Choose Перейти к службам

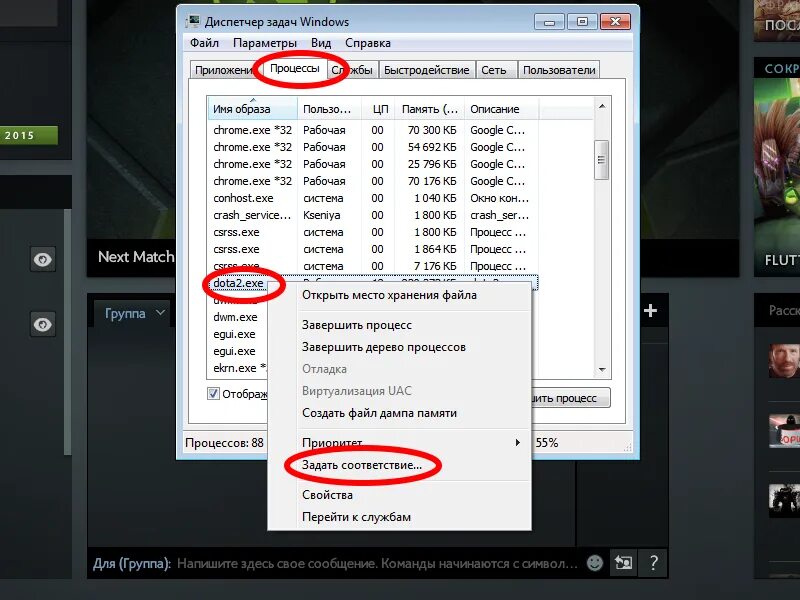click(356, 517)
